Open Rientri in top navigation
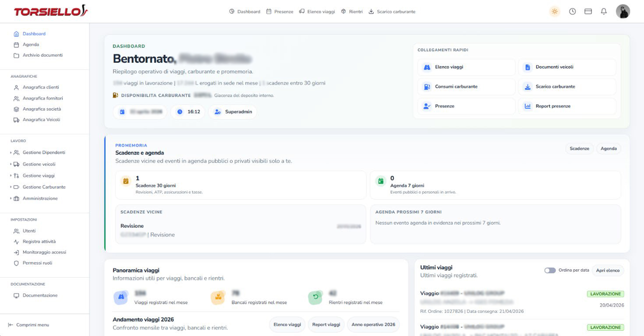The height and width of the screenshot is (336, 644). (352, 12)
